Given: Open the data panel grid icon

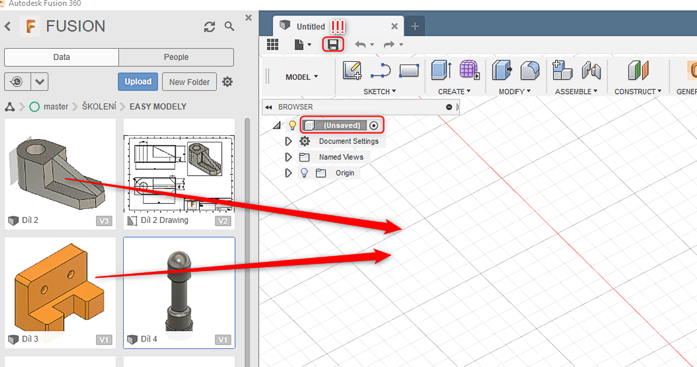Looking at the screenshot, I should tap(272, 44).
